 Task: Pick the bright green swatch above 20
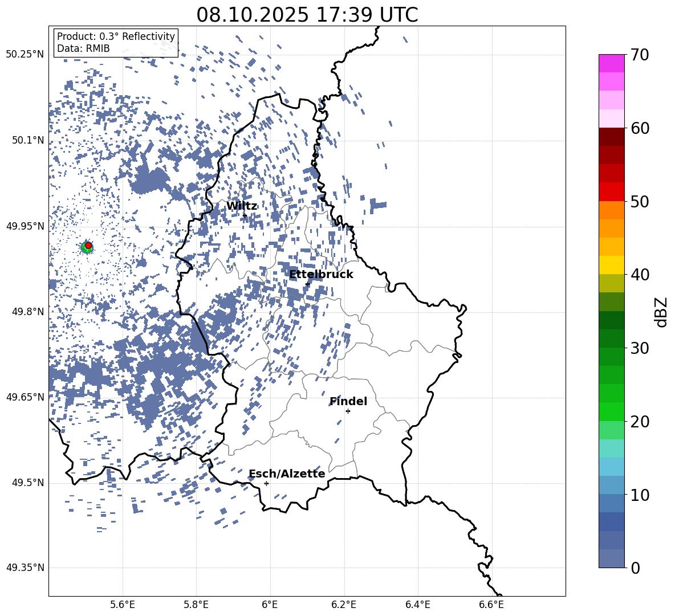[x=612, y=411]
